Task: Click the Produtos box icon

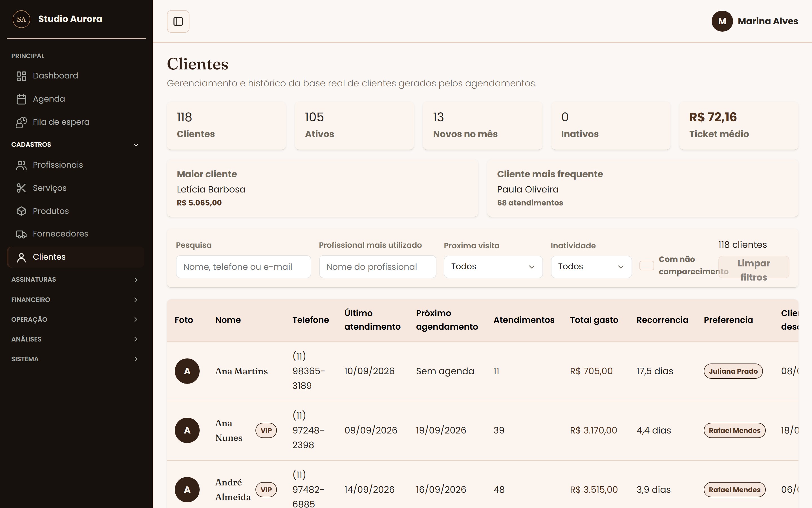Action: [21, 211]
